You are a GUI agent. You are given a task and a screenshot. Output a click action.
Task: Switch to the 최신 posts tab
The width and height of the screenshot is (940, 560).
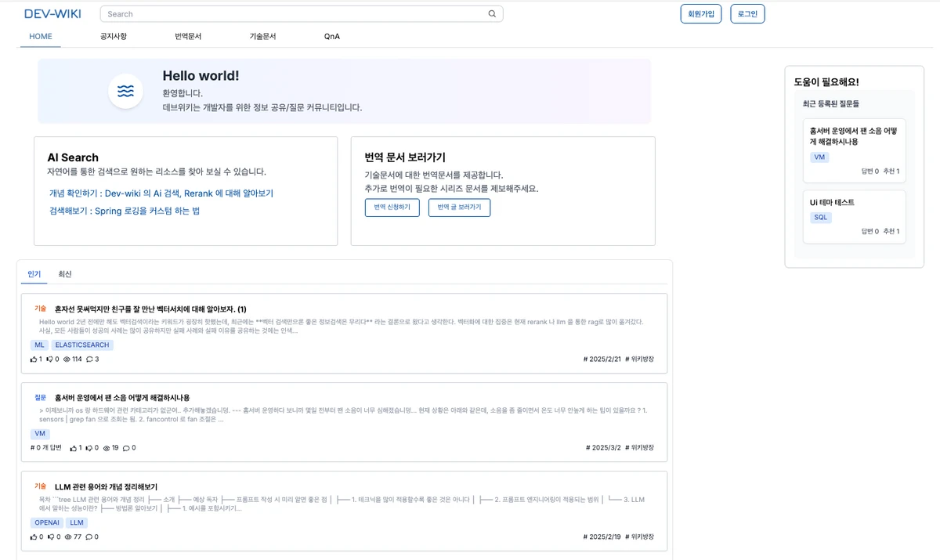(64, 274)
